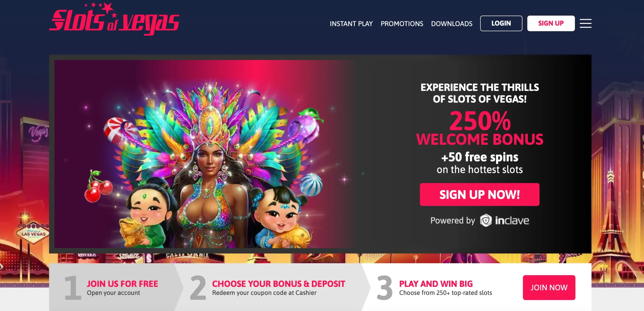Click the inclave shield logo icon
The height and width of the screenshot is (311, 644).
pos(486,220)
